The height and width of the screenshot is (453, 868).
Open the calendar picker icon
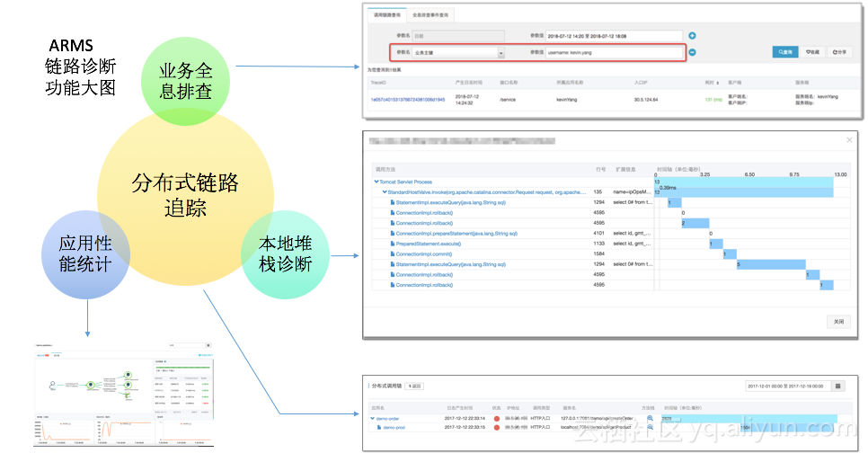click(x=838, y=386)
